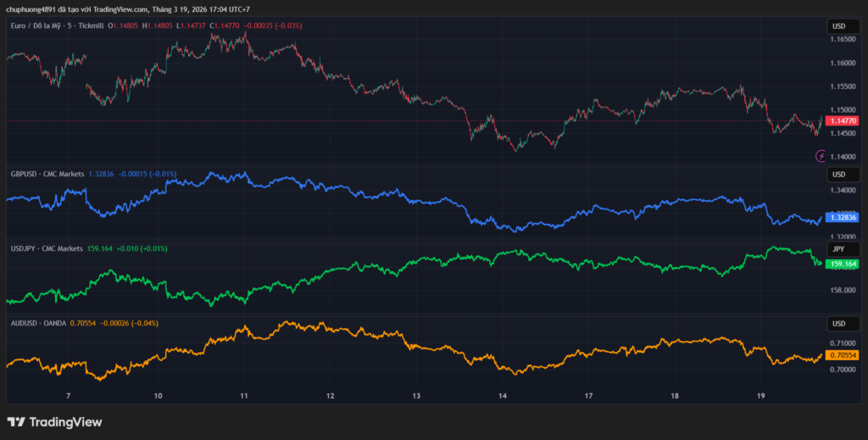Open the JPY currency selector
868x440 pixels.
838,249
